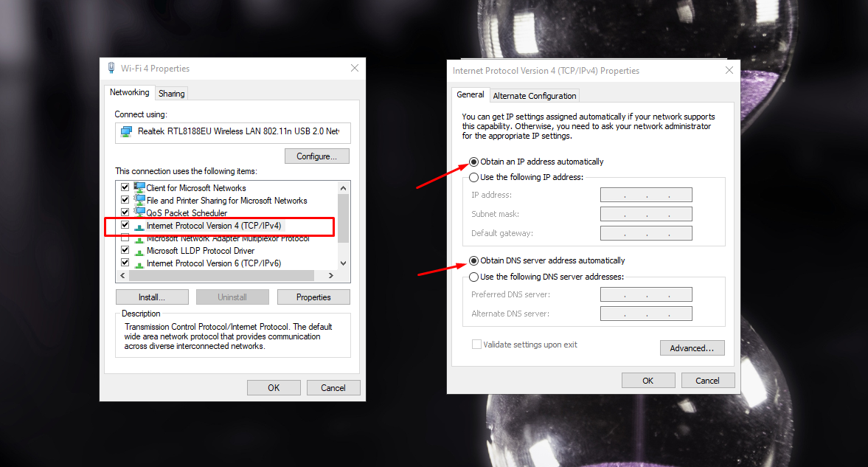Enable Microsoft Network Adapter Multiplexor Protocol checkbox
This screenshot has height=467, width=868.
click(125, 238)
